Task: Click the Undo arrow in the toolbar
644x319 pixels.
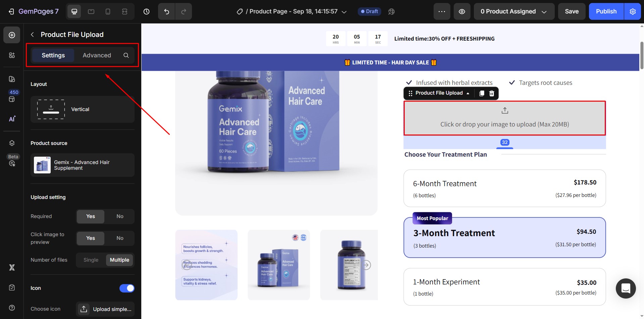Action: tap(166, 11)
